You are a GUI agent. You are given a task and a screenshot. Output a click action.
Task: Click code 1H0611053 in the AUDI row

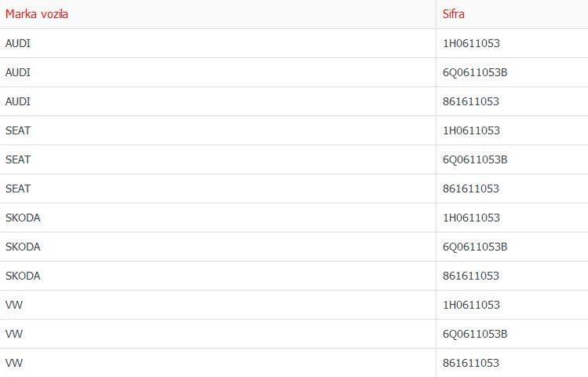point(471,43)
